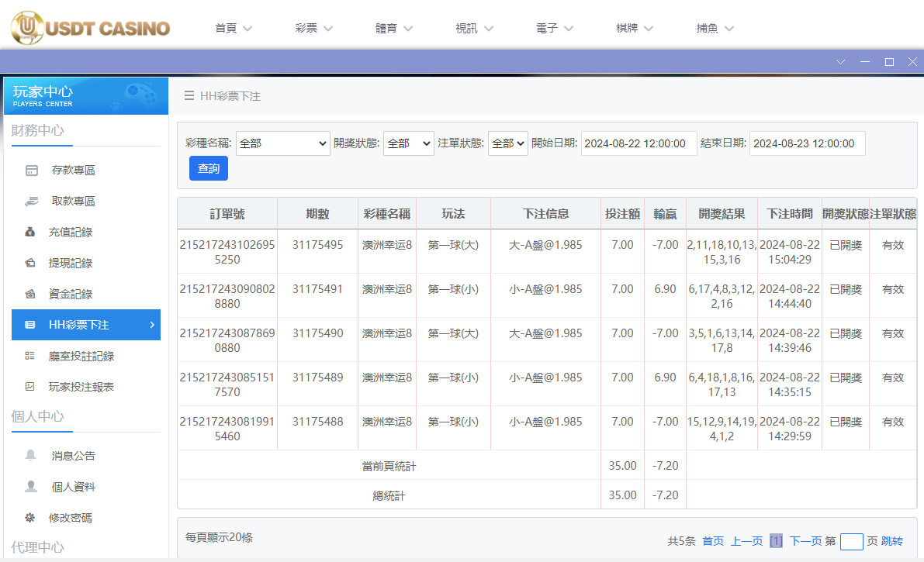Open the 捕魚 menu
This screenshot has width=924, height=562.
715,27
